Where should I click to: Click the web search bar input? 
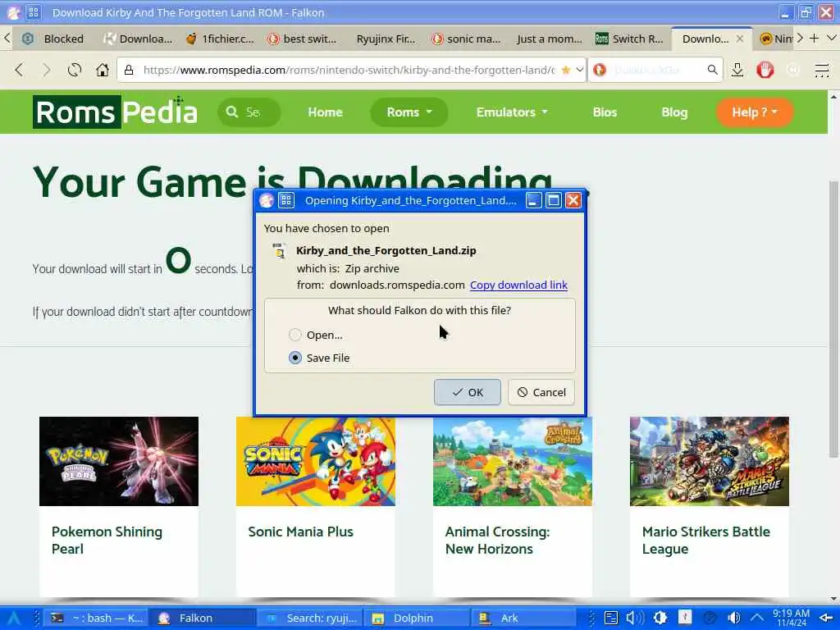point(656,70)
